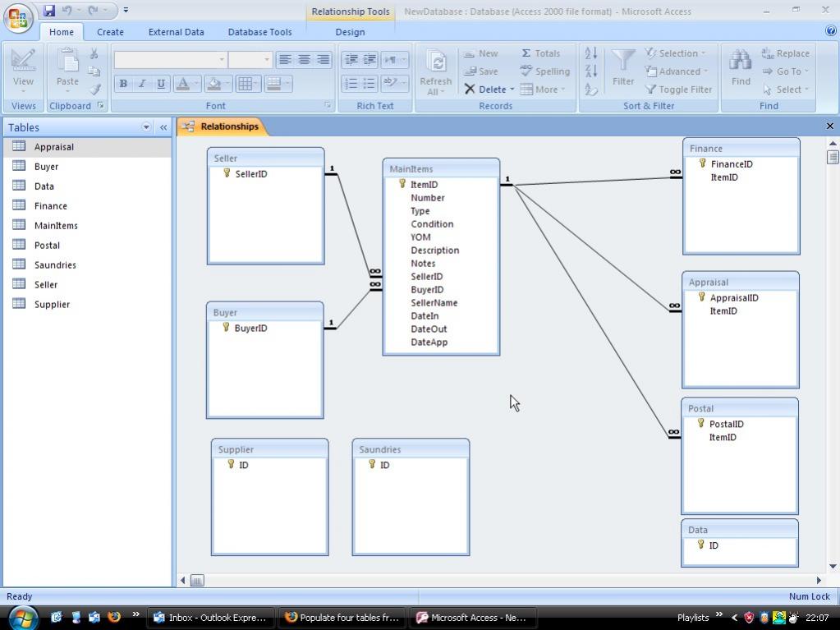Switch to the Create ribbon tab
Screen dimensions: 840x630
point(110,32)
